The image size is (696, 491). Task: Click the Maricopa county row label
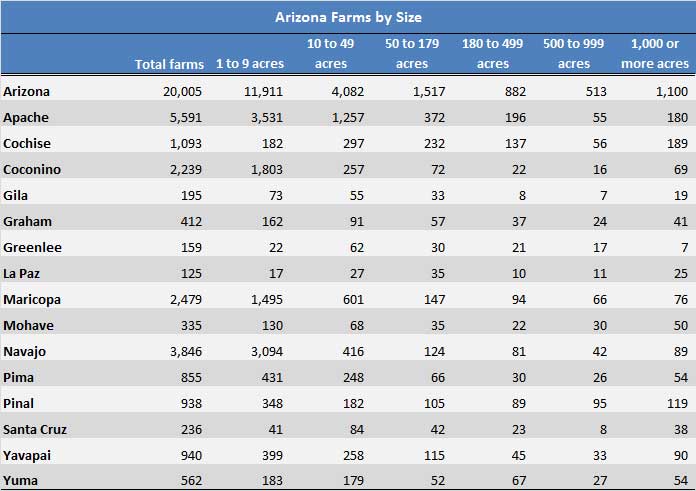click(33, 299)
